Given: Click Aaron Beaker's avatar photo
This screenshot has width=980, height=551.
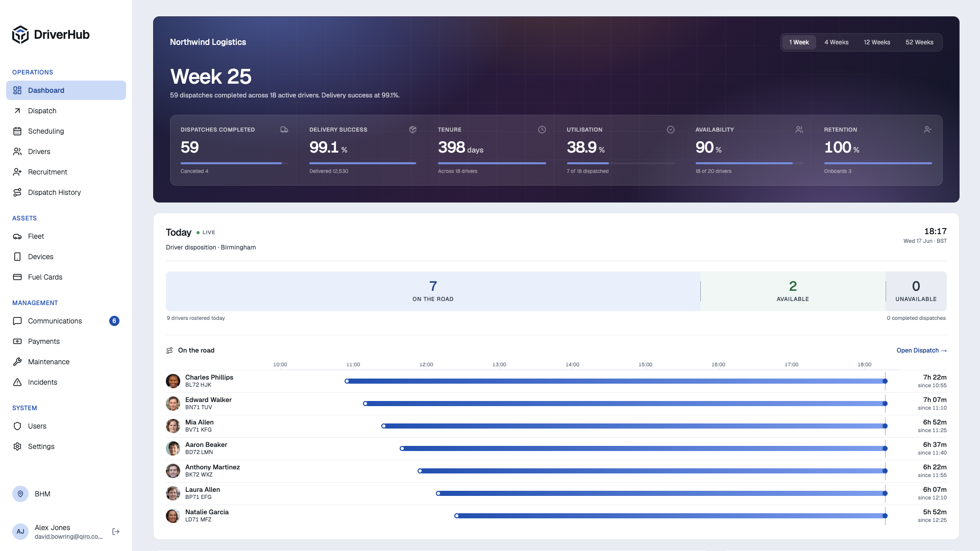Looking at the screenshot, I should (x=173, y=448).
